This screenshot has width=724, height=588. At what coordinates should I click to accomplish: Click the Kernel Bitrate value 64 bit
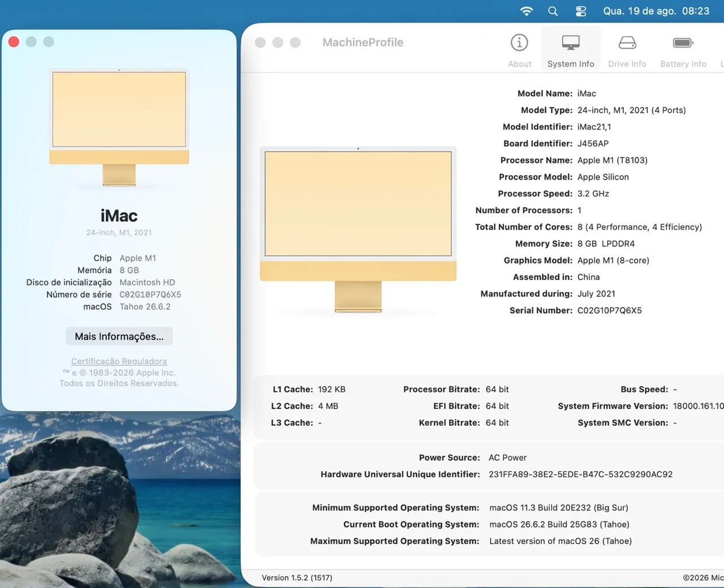(497, 423)
